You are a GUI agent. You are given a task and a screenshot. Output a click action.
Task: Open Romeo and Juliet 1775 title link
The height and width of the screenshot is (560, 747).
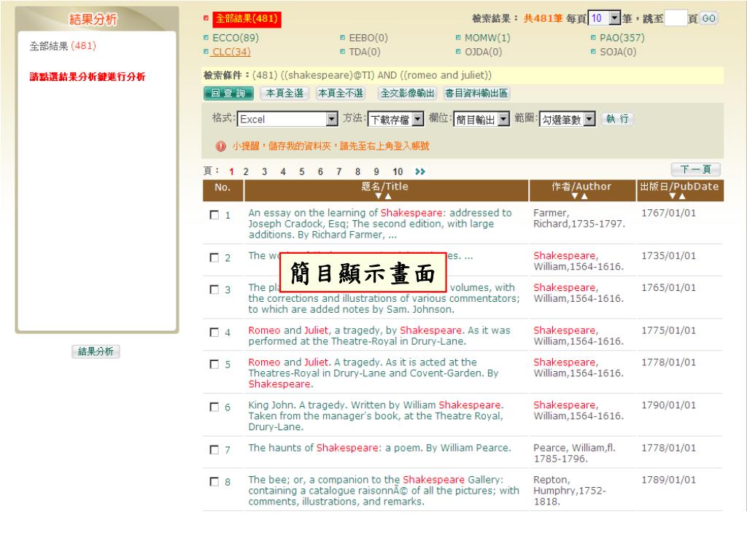379,335
